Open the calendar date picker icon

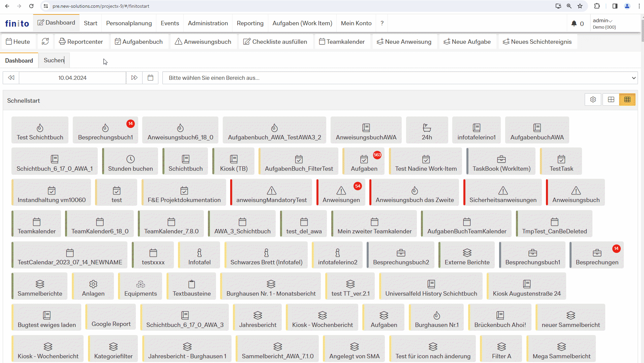click(x=150, y=78)
